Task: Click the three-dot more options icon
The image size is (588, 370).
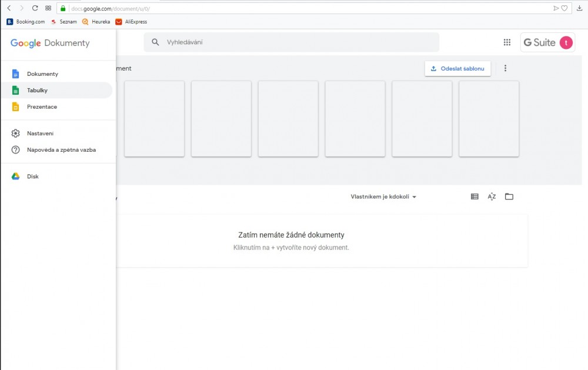Action: tap(505, 68)
